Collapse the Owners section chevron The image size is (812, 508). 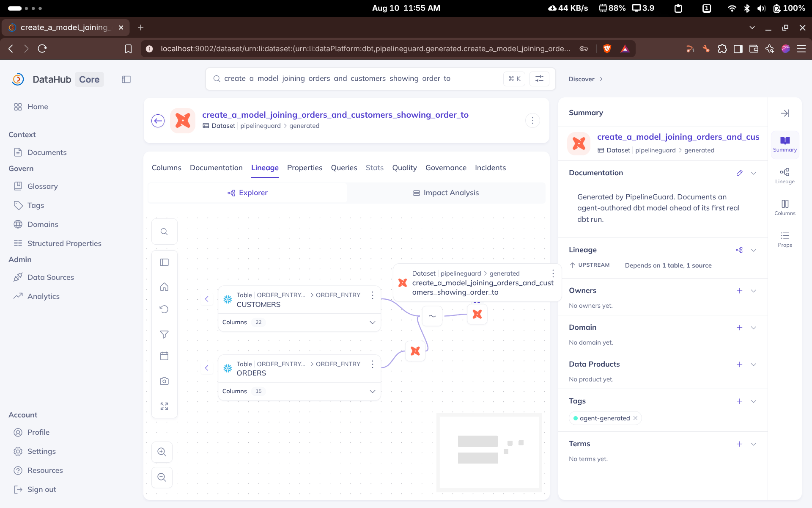[x=753, y=291]
